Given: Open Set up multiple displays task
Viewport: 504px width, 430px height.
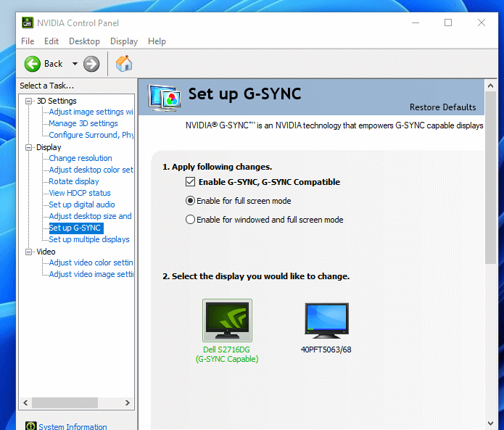Looking at the screenshot, I should point(89,239).
